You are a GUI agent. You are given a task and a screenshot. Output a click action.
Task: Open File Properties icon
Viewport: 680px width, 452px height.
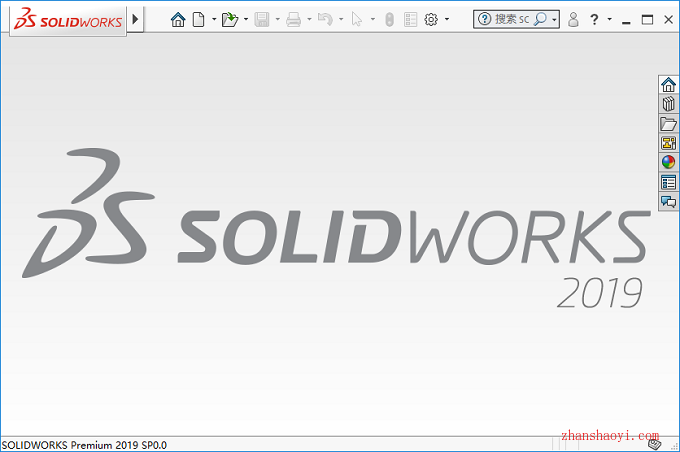tap(410, 20)
